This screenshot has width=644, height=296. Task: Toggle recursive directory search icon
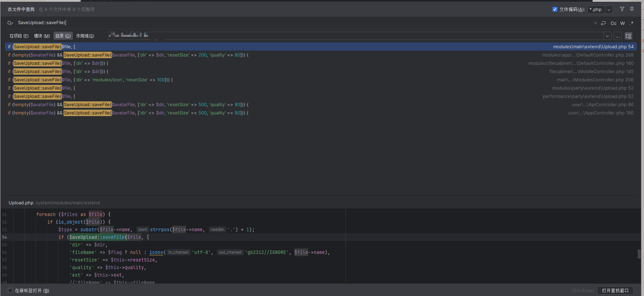628,36
